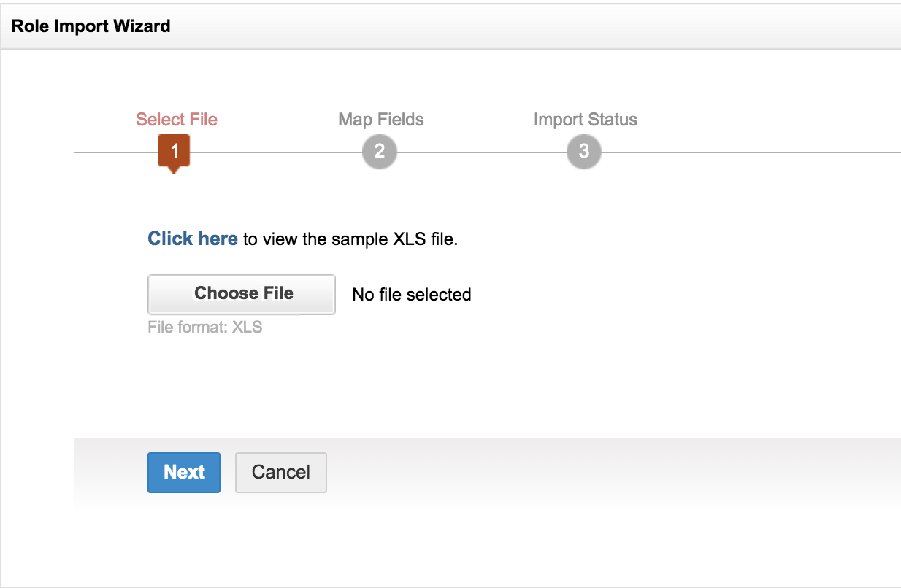The height and width of the screenshot is (588, 901).
Task: Click the progress line between steps 2 and 3
Action: click(482, 152)
